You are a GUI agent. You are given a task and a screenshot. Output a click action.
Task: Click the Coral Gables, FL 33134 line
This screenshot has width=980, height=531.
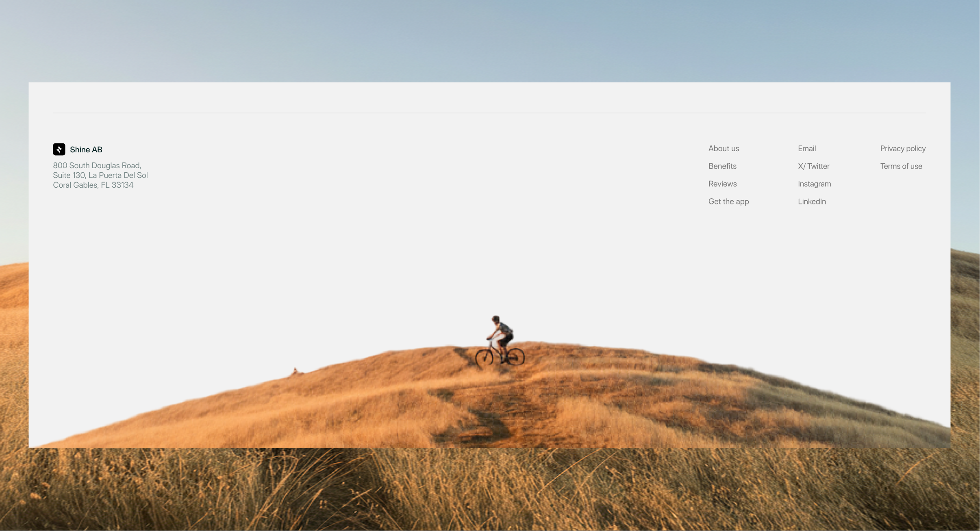click(x=93, y=185)
